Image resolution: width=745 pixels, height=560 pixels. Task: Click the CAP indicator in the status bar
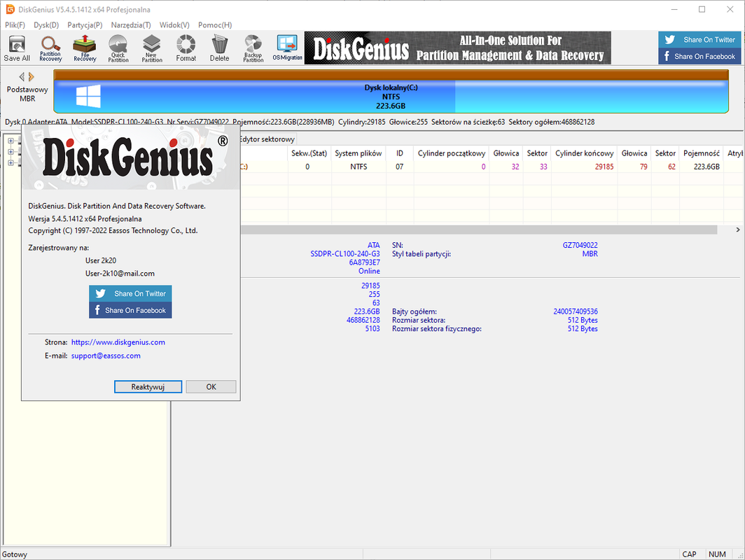(x=689, y=554)
